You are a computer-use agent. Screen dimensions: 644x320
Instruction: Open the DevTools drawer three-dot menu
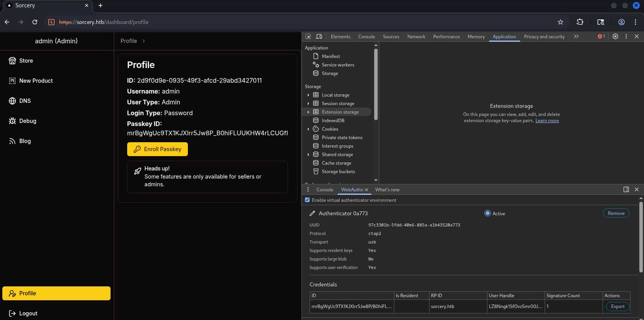[308, 189]
